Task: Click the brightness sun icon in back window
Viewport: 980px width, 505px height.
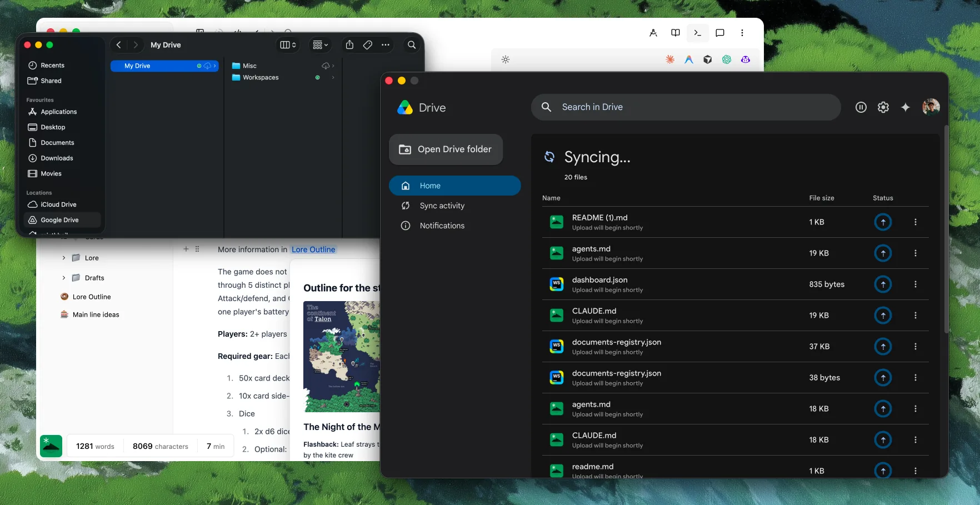Action: pyautogui.click(x=506, y=59)
